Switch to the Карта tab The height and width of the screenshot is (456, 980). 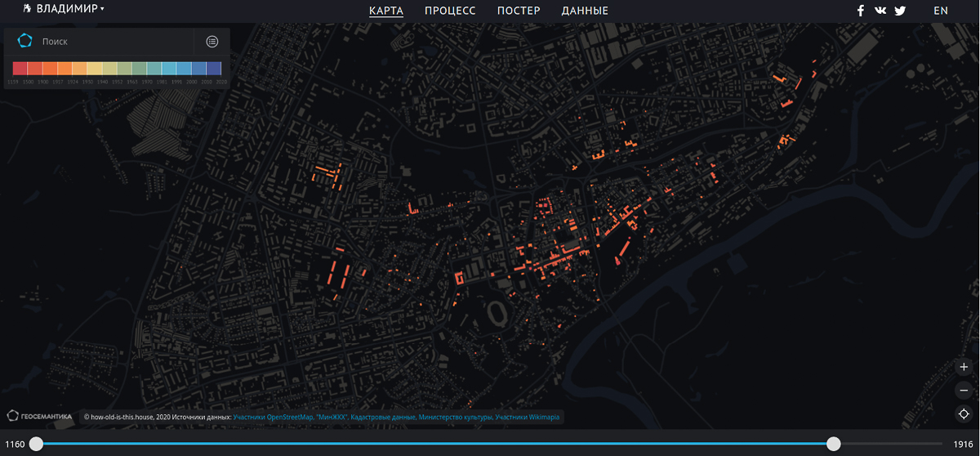[386, 11]
